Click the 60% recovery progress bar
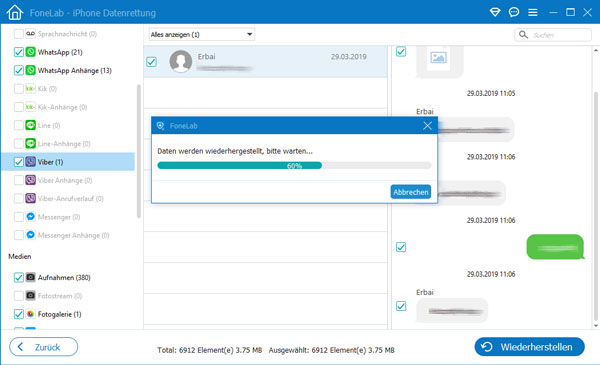 (294, 166)
